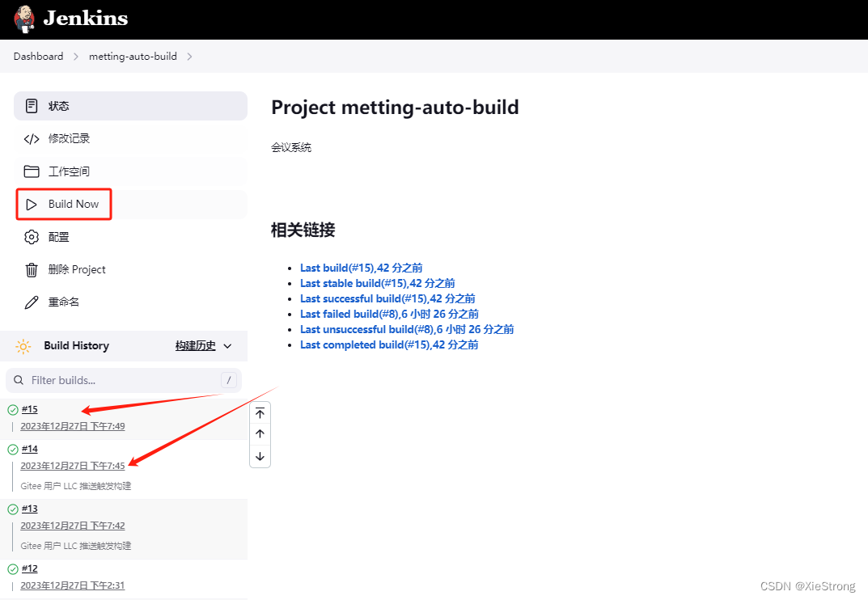Expand the 构建历史 dropdown
Image resolution: width=868 pixels, height=600 pixels.
click(x=227, y=346)
